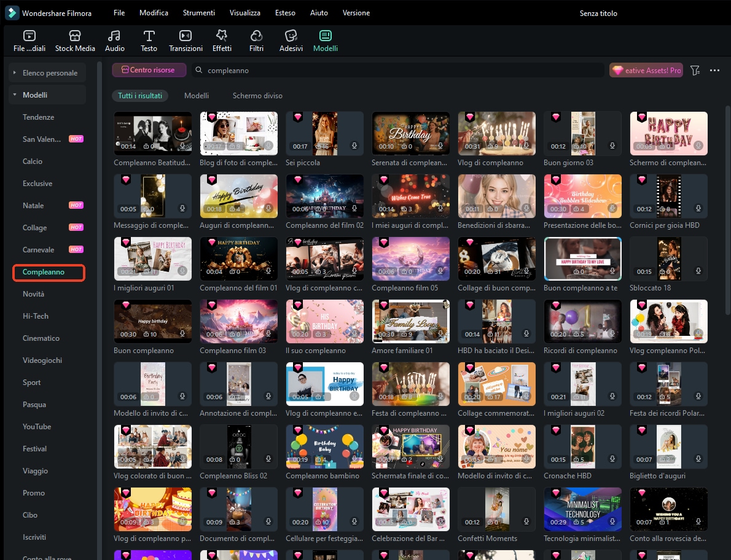The image size is (731, 560).
Task: Select the Tutti i risultati filter
Action: coord(140,96)
